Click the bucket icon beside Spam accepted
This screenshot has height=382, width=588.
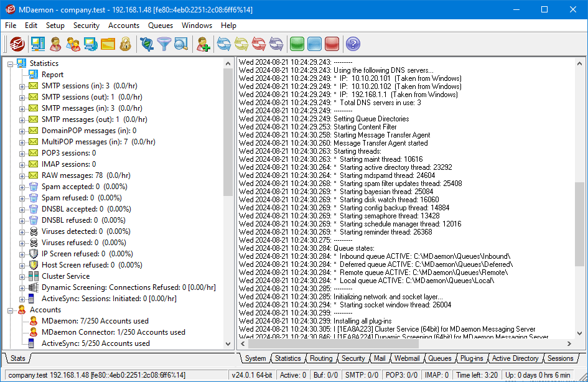click(34, 187)
